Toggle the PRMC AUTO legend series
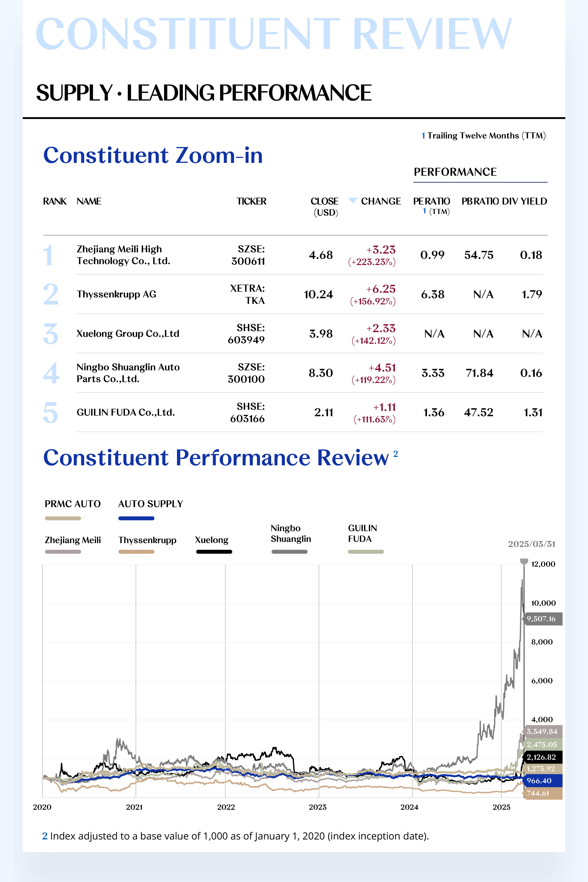This screenshot has height=882, width=588. tap(72, 509)
